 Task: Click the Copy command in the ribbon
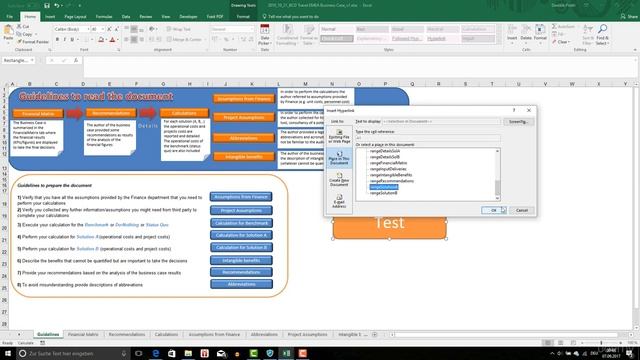25,34
